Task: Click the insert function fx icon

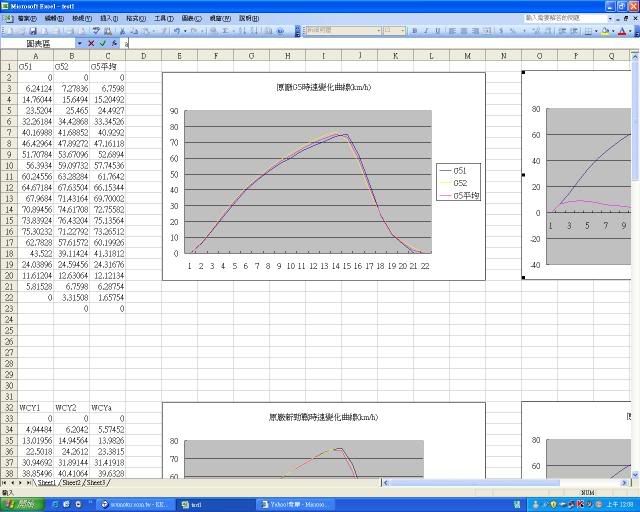Action: click(x=115, y=43)
